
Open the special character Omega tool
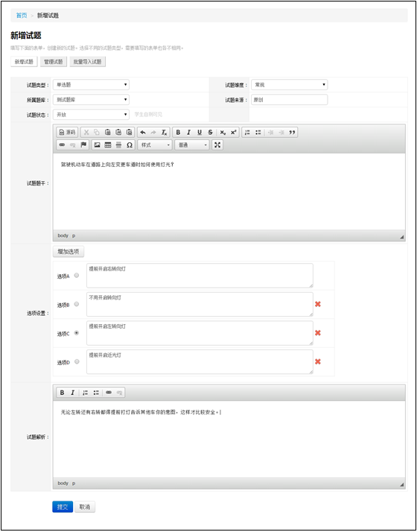(x=129, y=145)
